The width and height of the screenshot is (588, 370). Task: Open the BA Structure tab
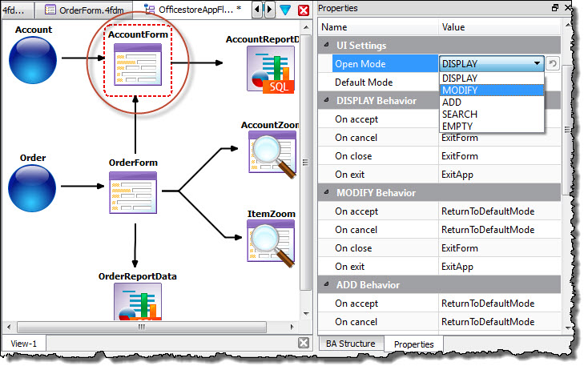(350, 344)
